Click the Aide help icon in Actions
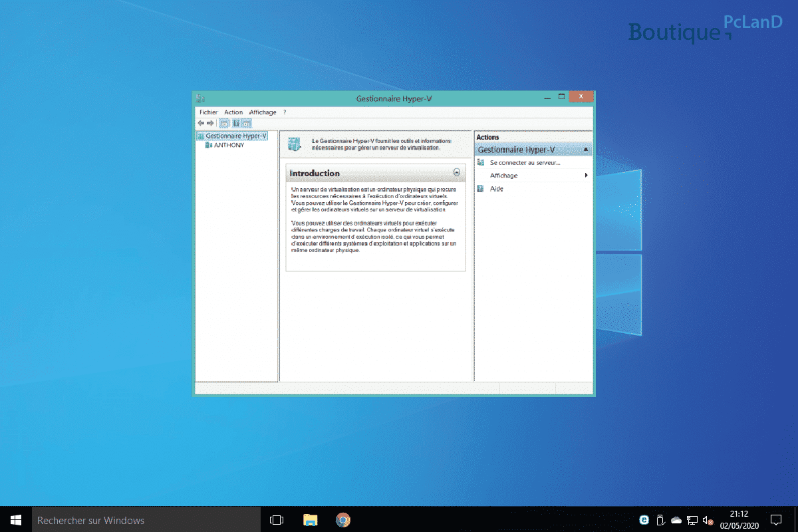This screenshot has height=532, width=798. click(481, 189)
